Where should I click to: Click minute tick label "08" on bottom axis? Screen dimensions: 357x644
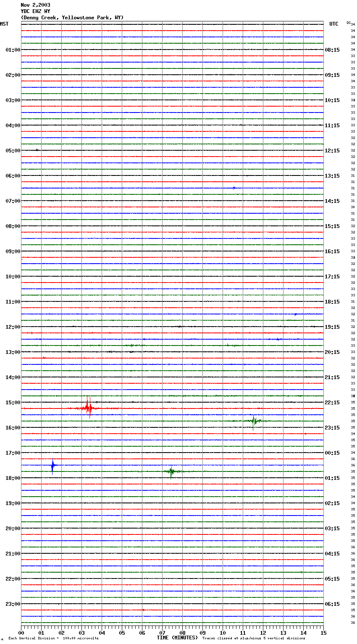click(182, 633)
